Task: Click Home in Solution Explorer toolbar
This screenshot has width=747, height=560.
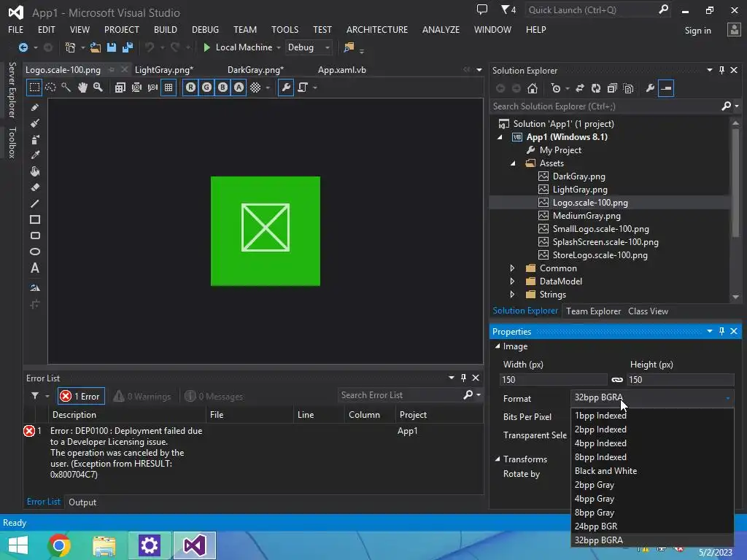Action: pyautogui.click(x=533, y=88)
